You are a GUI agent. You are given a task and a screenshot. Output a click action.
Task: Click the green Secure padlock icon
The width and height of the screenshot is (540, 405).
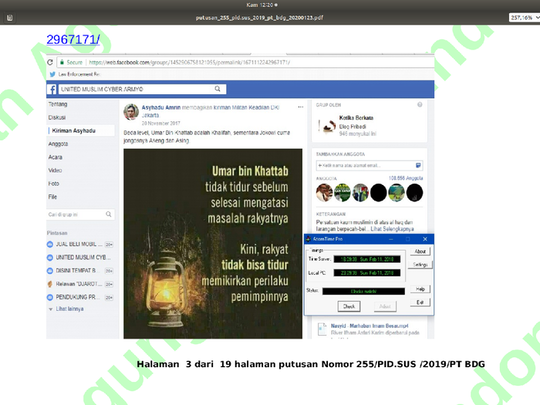click(62, 62)
